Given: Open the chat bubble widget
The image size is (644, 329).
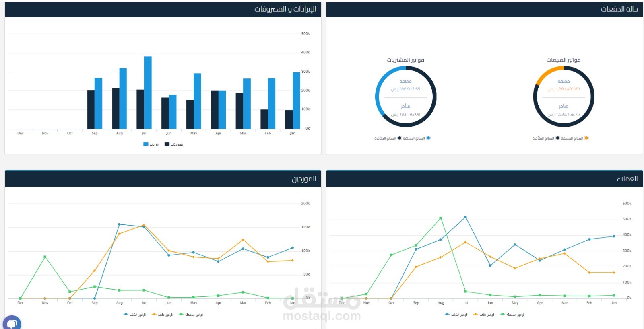Looking at the screenshot, I should [x=12, y=323].
